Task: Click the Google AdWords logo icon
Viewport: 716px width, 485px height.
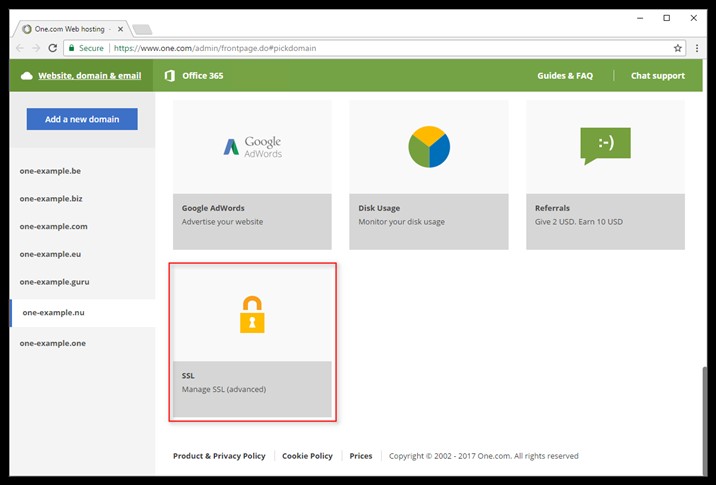Action: pos(253,147)
